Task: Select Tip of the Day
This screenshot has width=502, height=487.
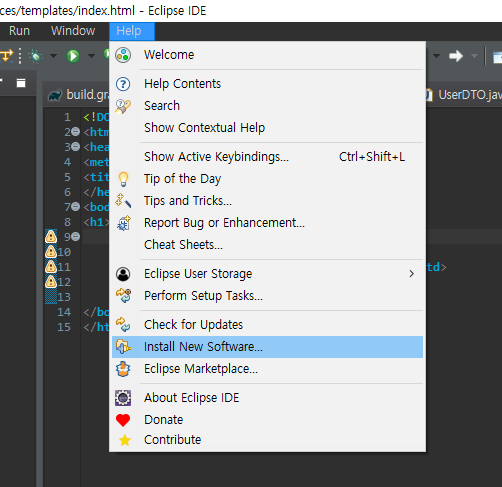Action: [x=267, y=179]
